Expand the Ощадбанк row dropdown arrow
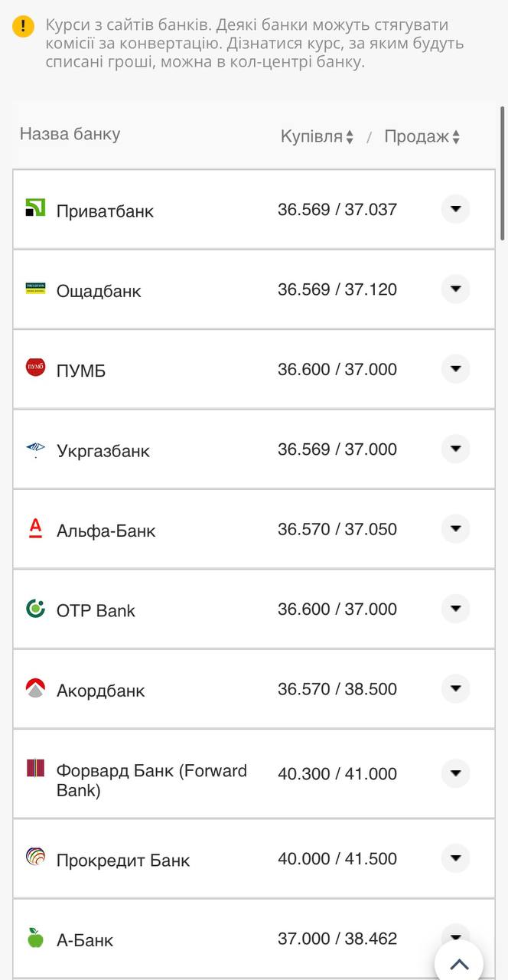Screen dimensions: 508x980 click(455, 289)
